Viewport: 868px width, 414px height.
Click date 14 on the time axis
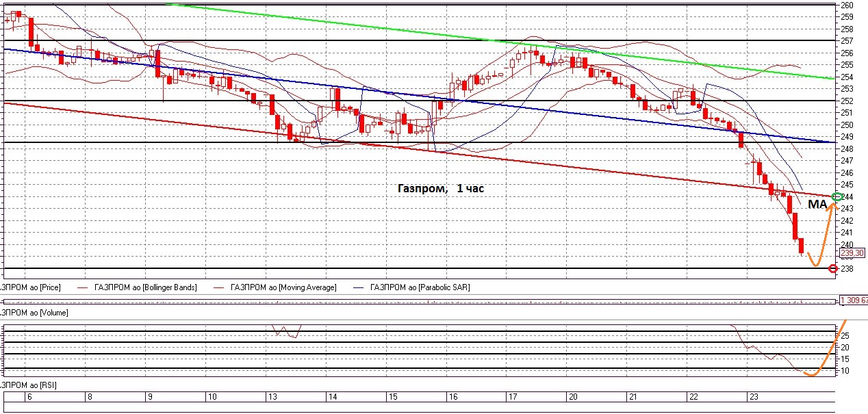pos(333,397)
